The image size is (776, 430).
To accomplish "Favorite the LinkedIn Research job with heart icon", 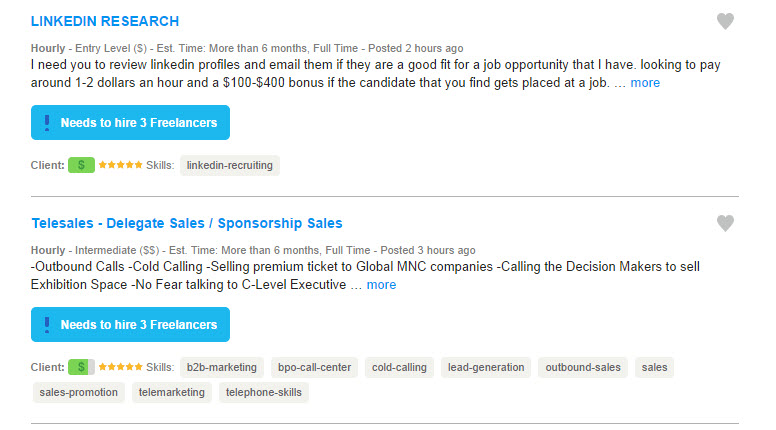I will tap(725, 21).
